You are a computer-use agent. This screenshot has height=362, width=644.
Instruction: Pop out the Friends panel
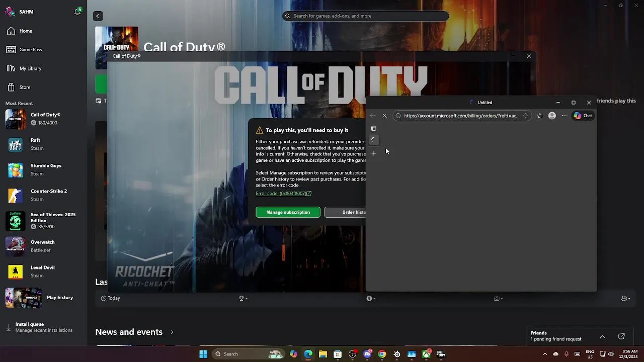(x=621, y=336)
